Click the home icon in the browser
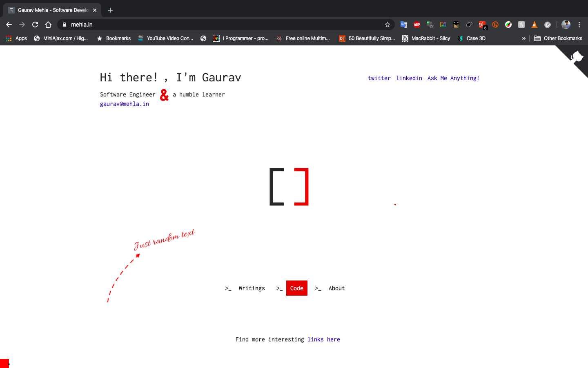This screenshot has width=588, height=368. click(x=48, y=25)
